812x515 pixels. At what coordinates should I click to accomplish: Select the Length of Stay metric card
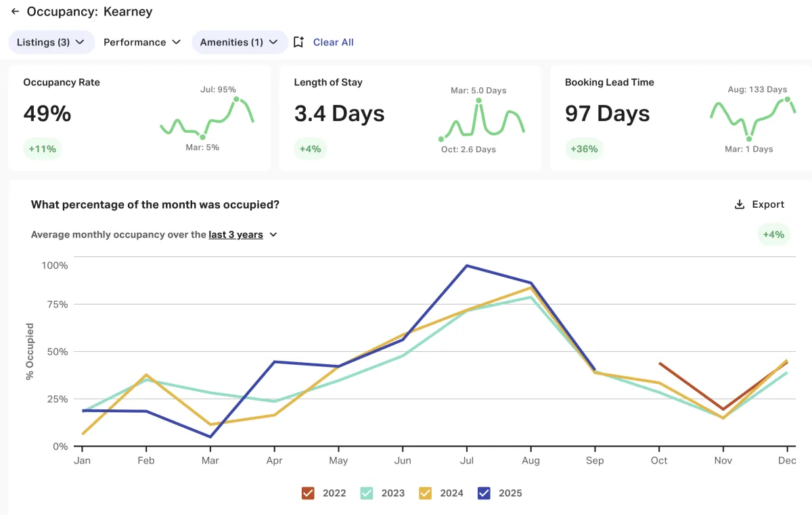409,118
